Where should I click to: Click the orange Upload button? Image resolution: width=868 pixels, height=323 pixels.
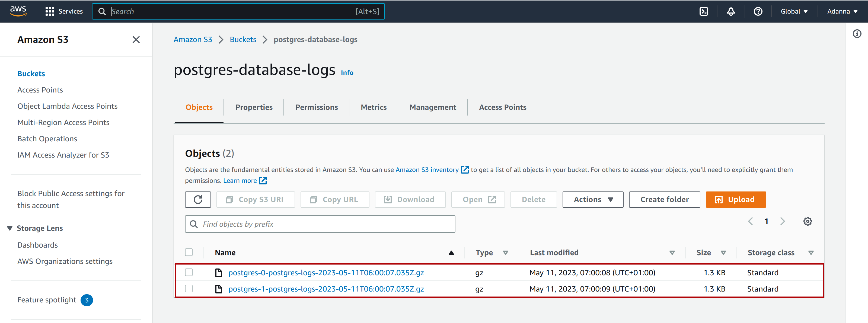pos(736,199)
